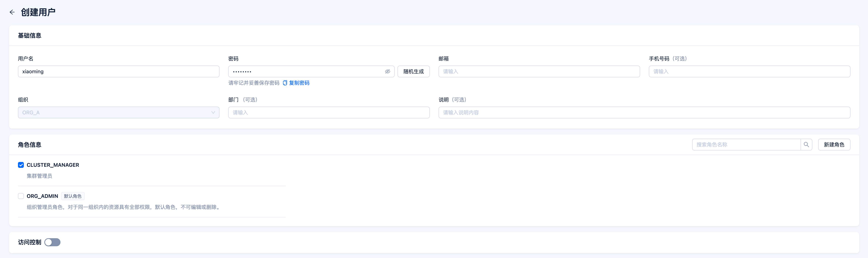Image resolution: width=868 pixels, height=258 pixels.
Task: Click the 手机号码 input field
Action: point(749,71)
